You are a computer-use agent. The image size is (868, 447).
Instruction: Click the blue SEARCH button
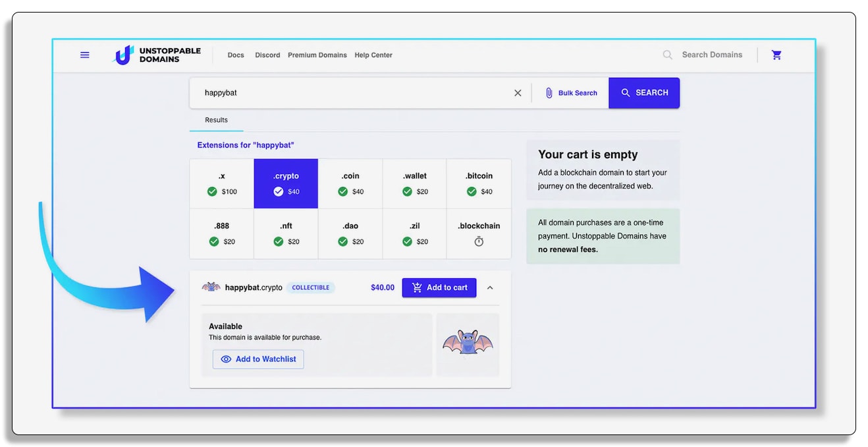point(644,93)
